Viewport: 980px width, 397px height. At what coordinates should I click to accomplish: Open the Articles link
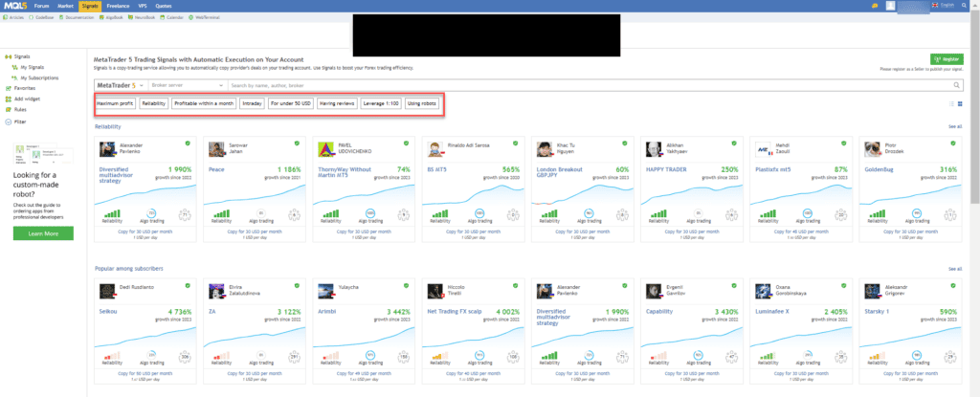[x=14, y=17]
